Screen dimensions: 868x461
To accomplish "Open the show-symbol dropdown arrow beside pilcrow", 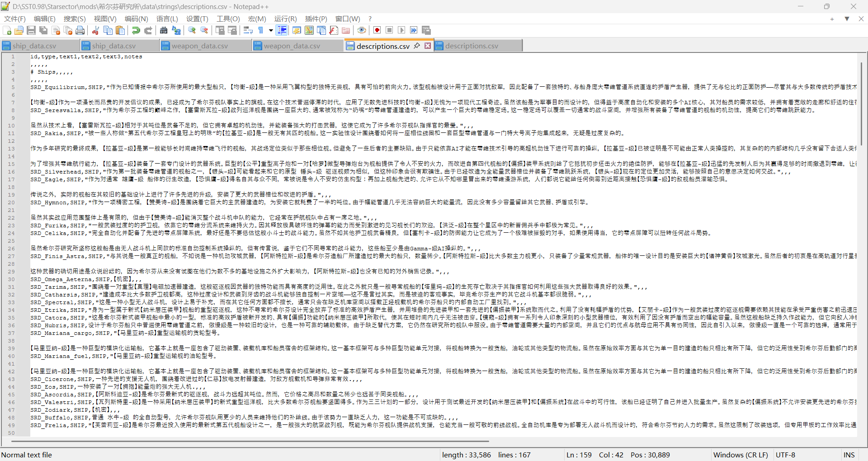I will [271, 30].
